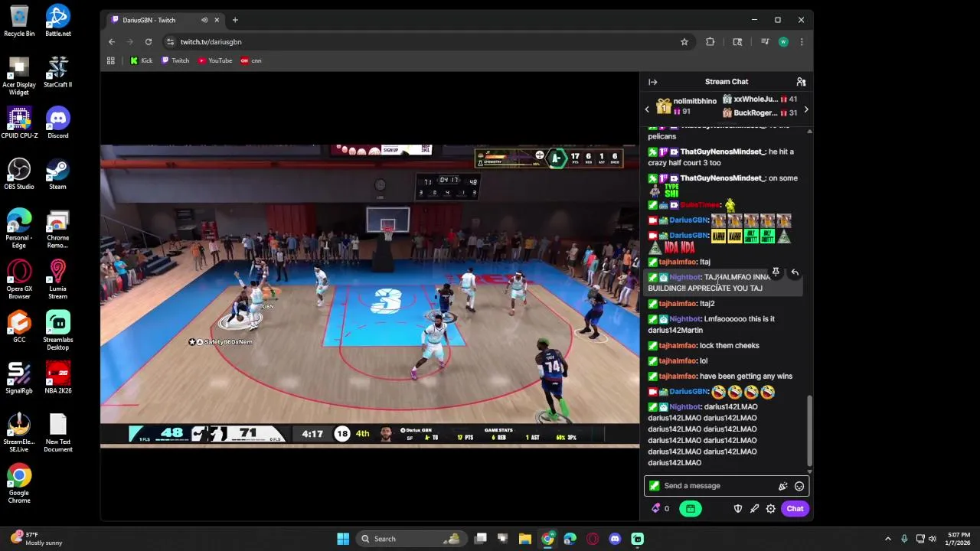The height and width of the screenshot is (551, 980).
Task: Claim the green channel points bonus
Action: [690, 509]
